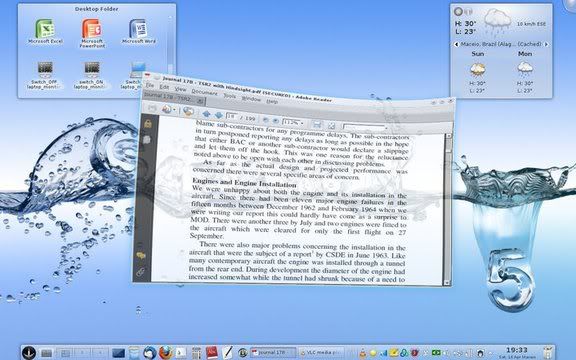Viewport: 576px width, 360px height.
Task: Click the scrolling mode page icon
Action: (x=317, y=125)
